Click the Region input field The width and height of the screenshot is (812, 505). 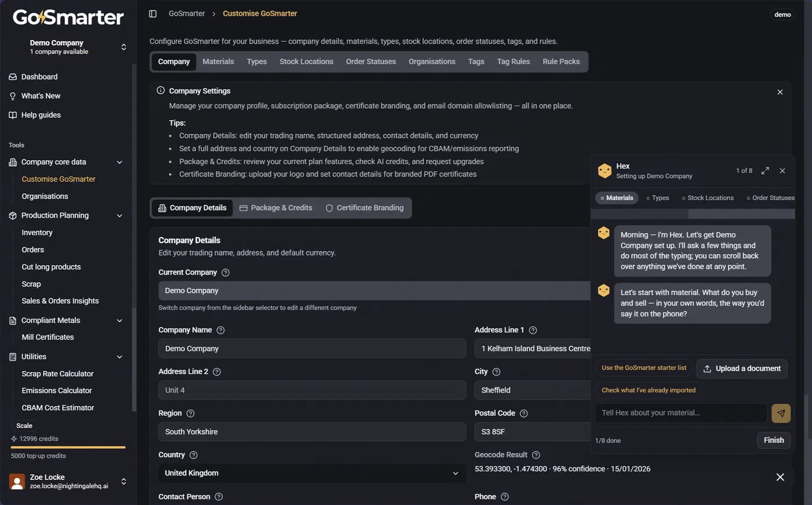pos(312,432)
